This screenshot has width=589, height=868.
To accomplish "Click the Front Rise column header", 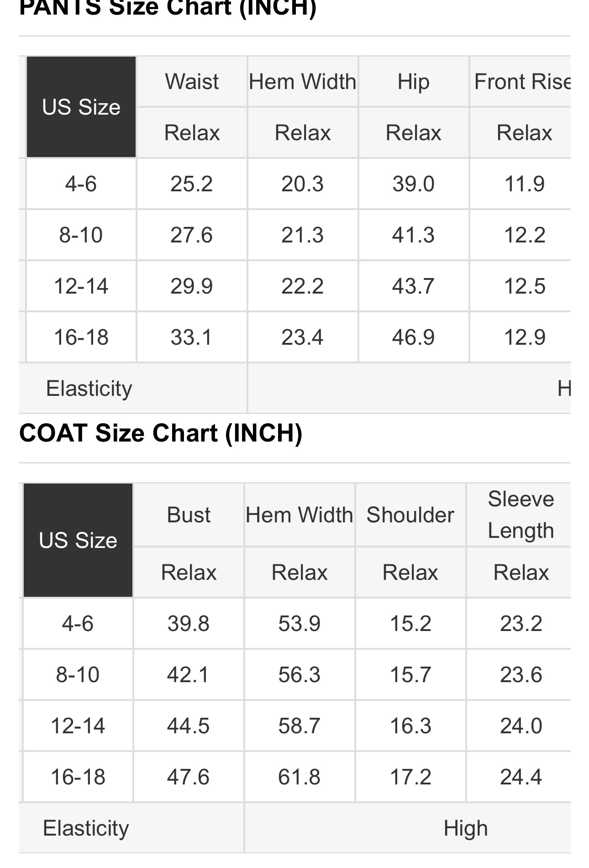I will [x=522, y=82].
